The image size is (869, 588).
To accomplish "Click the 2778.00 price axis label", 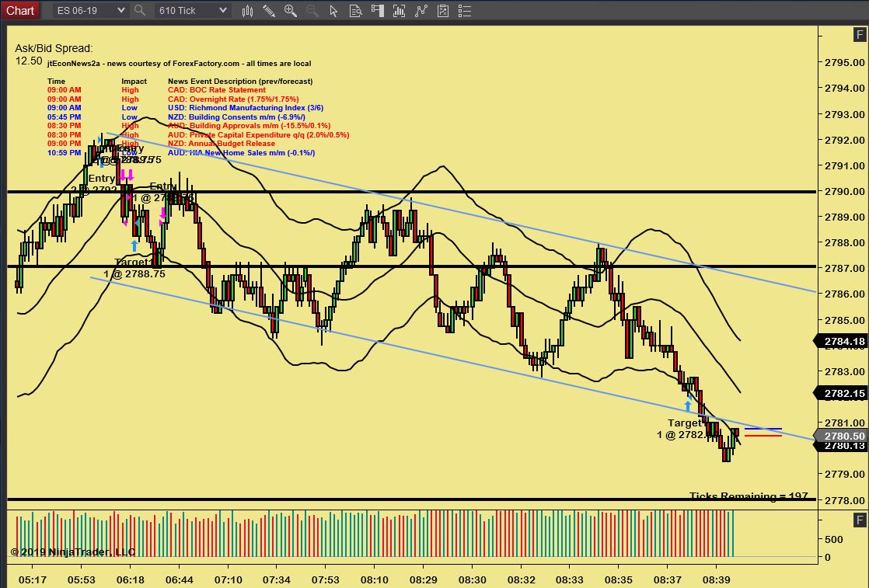I will (844, 500).
